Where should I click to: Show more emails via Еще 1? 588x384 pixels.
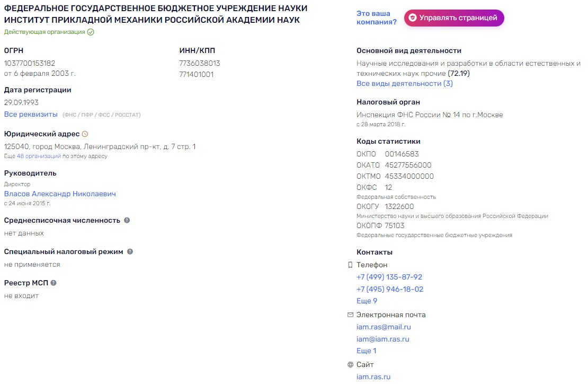click(367, 351)
